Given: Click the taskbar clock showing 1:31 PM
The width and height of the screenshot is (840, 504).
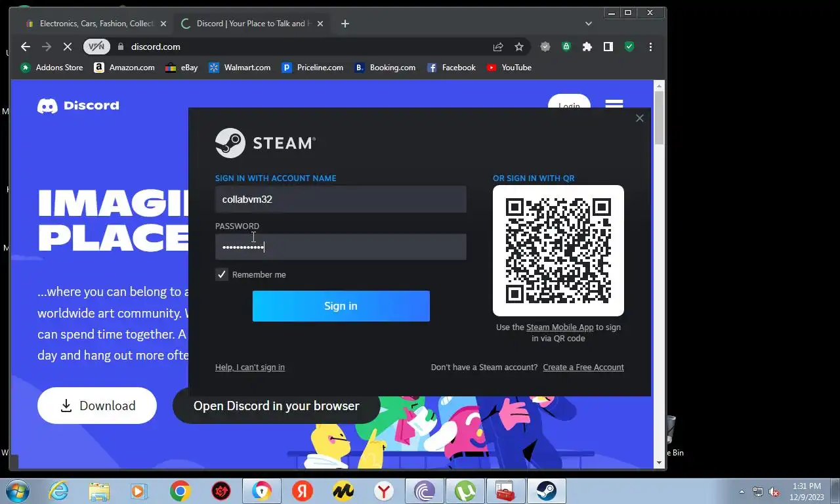Looking at the screenshot, I should click(807, 492).
